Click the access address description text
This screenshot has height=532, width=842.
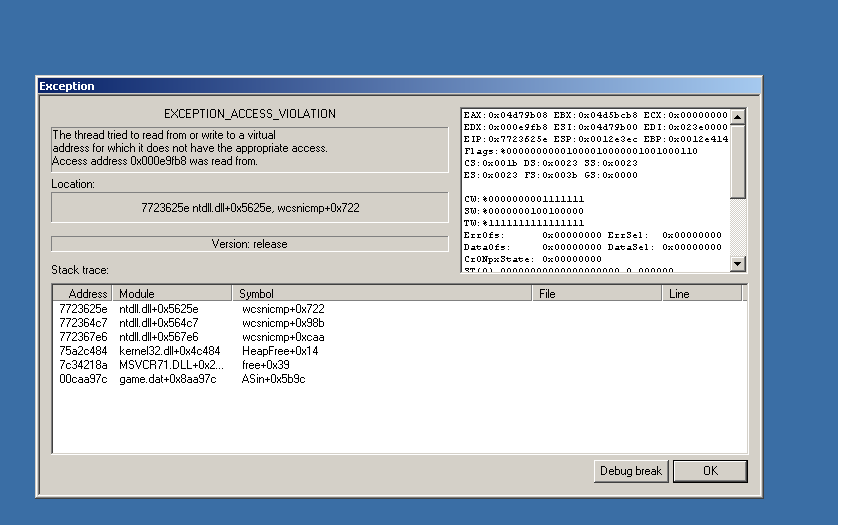[155, 161]
